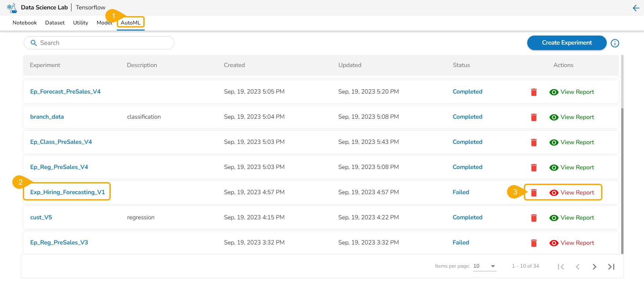Go to the next page of experiments
This screenshot has height=281, width=644.
click(594, 267)
